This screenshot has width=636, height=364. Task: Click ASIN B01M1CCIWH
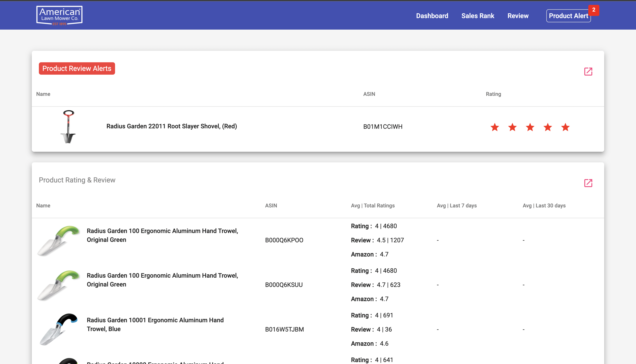[383, 127]
